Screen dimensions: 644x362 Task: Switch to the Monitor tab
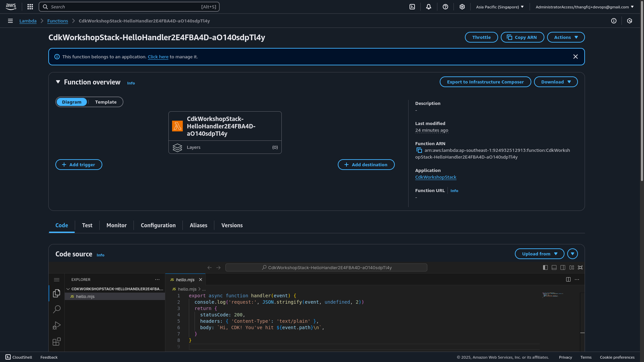coord(117,225)
